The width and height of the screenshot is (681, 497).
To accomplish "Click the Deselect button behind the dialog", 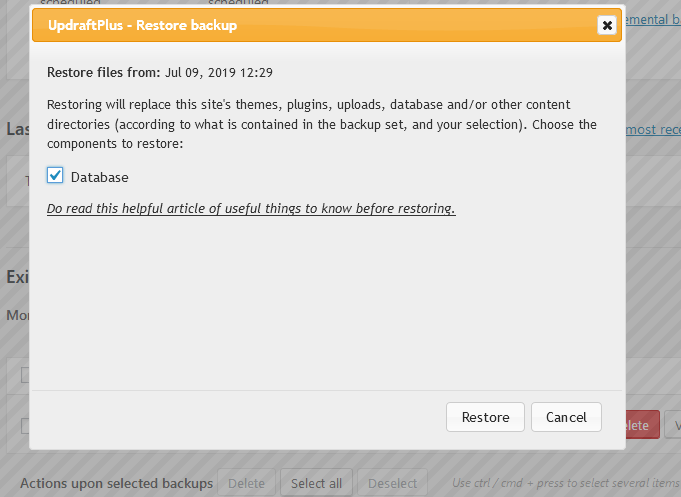I will tap(392, 483).
